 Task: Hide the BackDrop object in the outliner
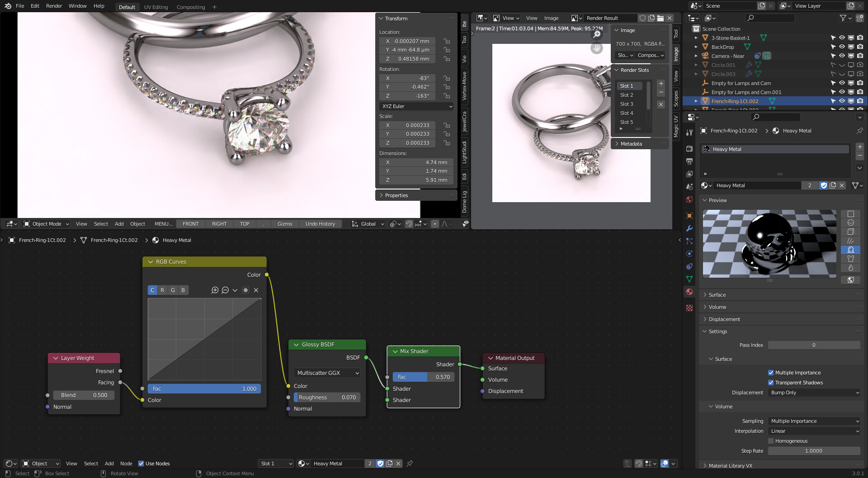pos(842,47)
